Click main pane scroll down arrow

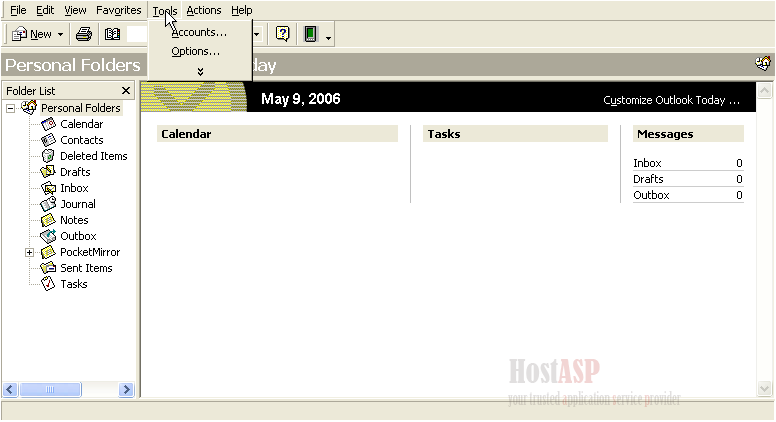[x=764, y=389]
